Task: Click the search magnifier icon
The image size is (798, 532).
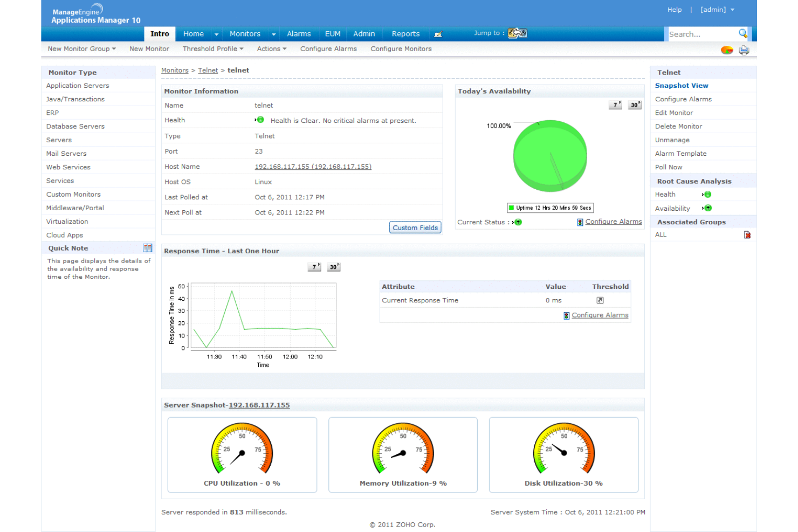Action: tap(743, 34)
